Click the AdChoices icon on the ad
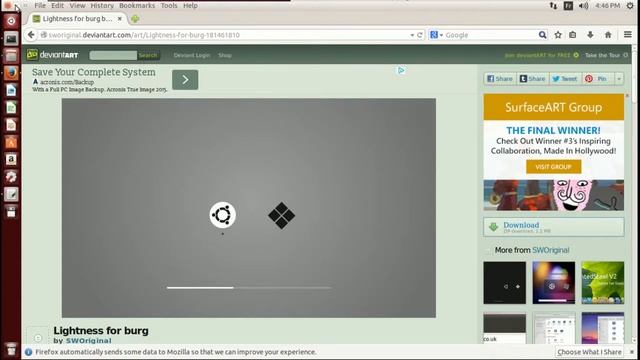Image resolution: width=640 pixels, height=360 pixels. pyautogui.click(x=401, y=71)
